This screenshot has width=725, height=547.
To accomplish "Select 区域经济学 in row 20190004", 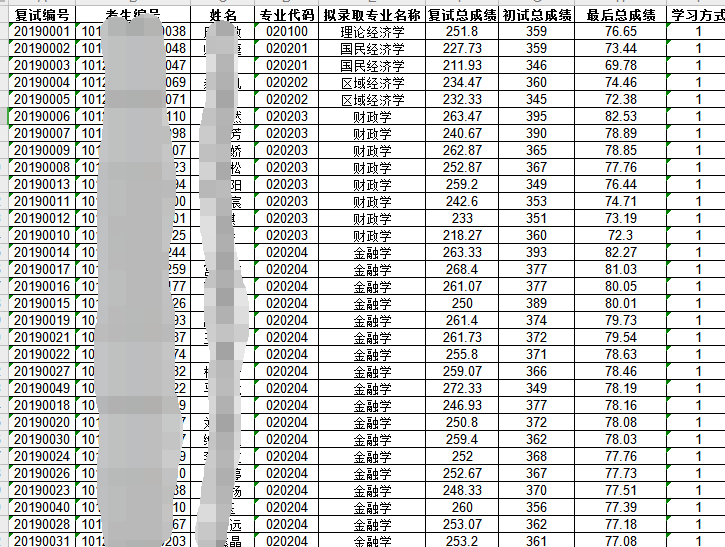I will [x=372, y=82].
